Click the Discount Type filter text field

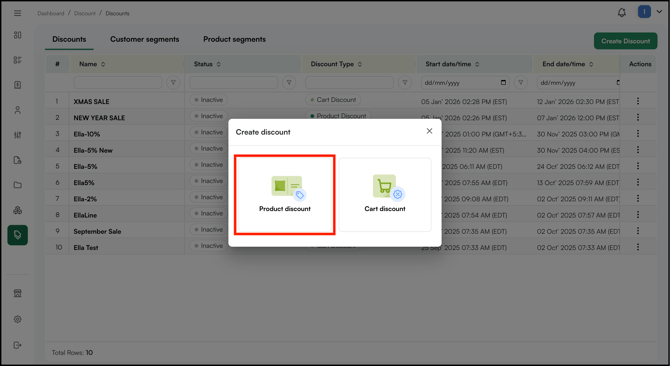350,82
